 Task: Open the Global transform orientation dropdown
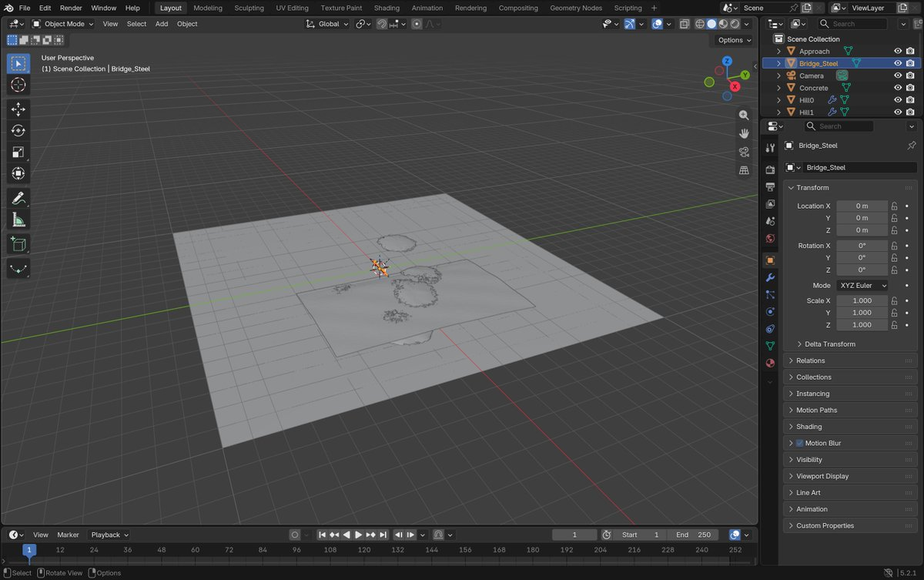[x=328, y=24]
